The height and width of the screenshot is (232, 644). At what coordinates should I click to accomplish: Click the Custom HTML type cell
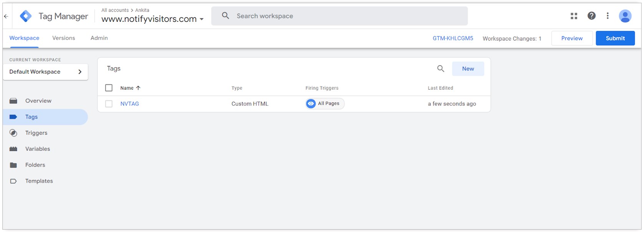[250, 104]
